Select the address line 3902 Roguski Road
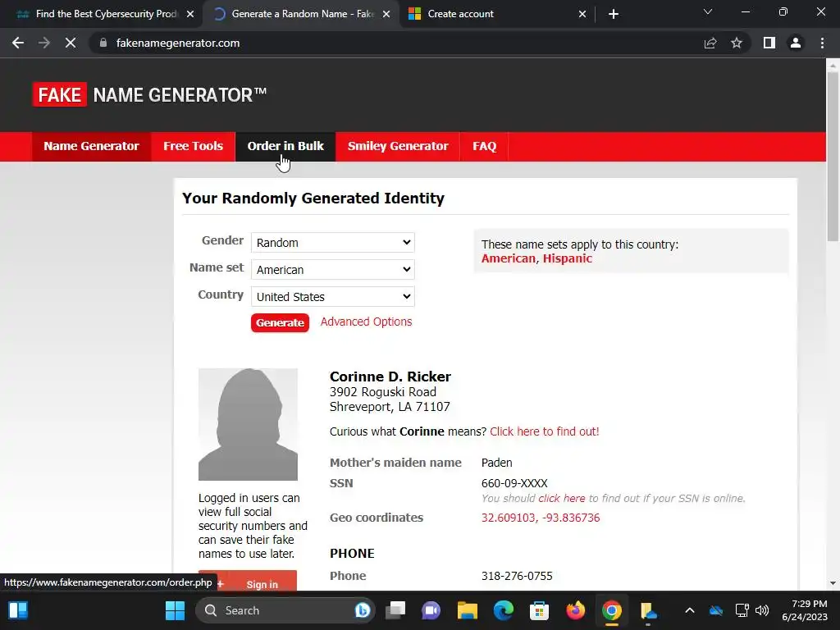 383,392
